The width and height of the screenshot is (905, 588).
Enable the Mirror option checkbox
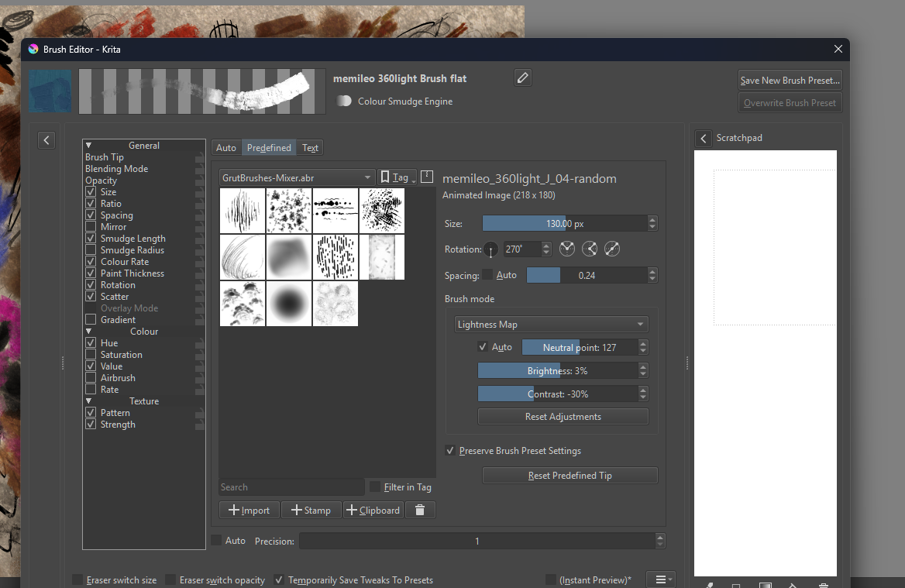point(91,227)
